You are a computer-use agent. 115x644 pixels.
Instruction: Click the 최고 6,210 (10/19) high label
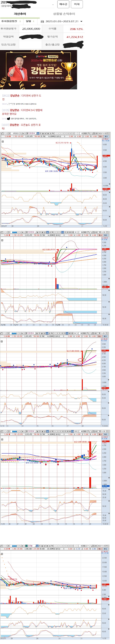(62, 143)
